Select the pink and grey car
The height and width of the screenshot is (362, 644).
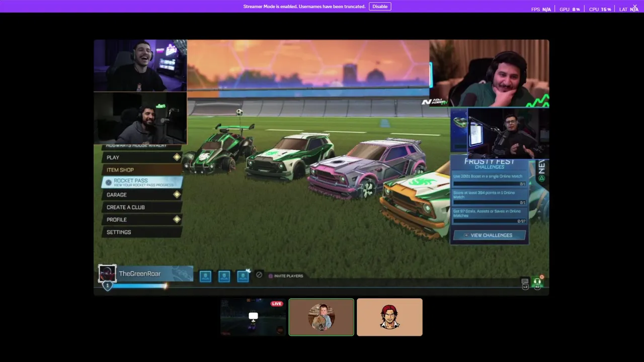[x=367, y=168]
